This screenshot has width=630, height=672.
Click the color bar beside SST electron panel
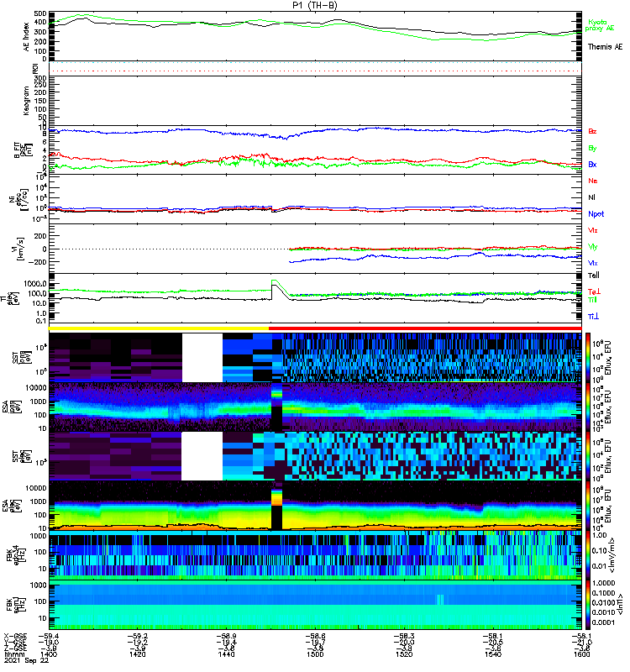[x=588, y=456]
